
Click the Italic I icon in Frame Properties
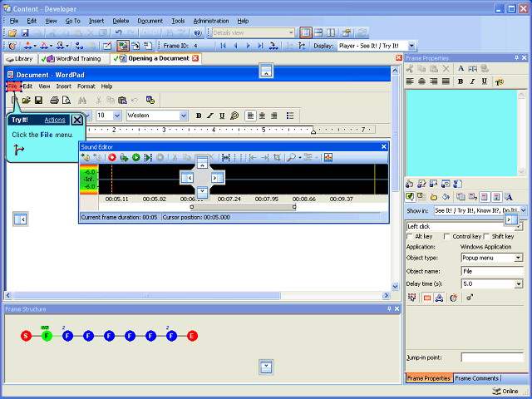[x=472, y=81]
